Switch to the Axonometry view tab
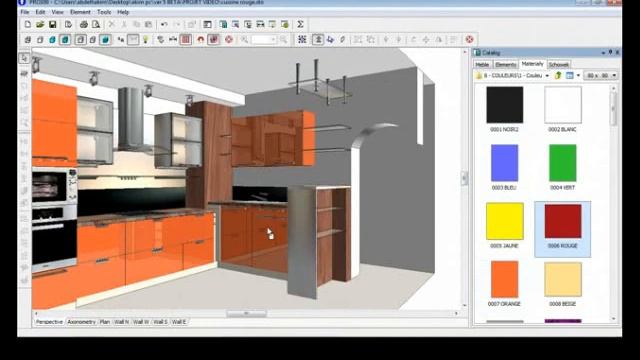 click(x=81, y=322)
